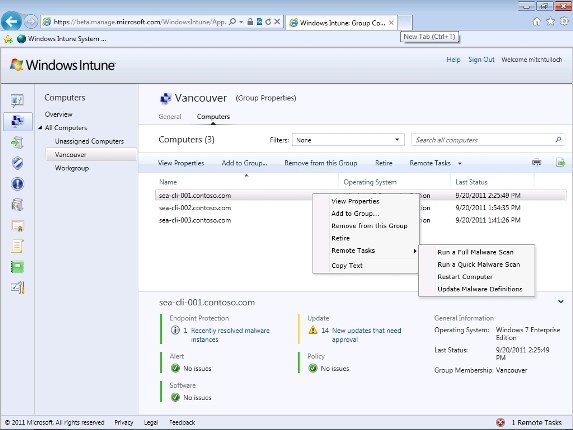Choose View Properties in context menu

coord(355,201)
